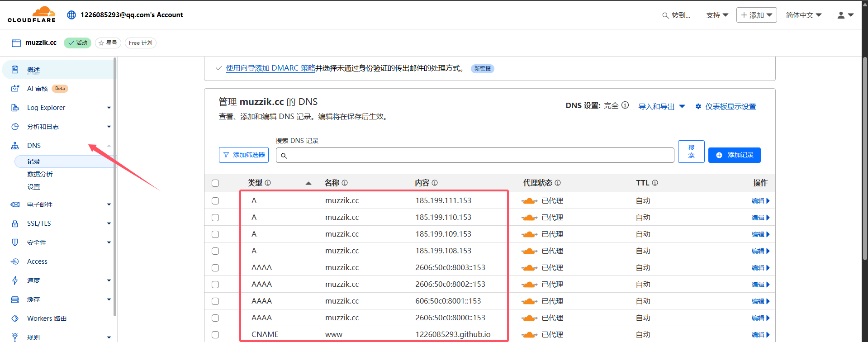Open the account globe icon
Screen dimensions: 868x342
pos(71,15)
